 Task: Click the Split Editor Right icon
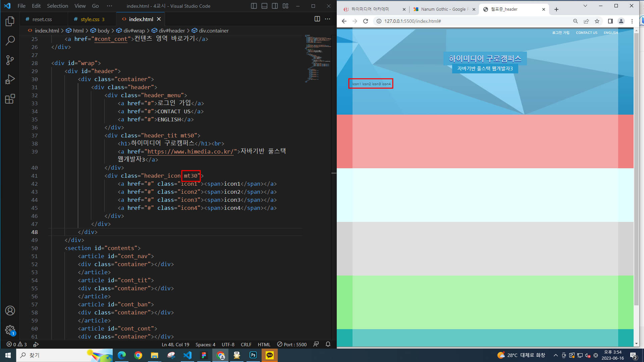pyautogui.click(x=317, y=19)
